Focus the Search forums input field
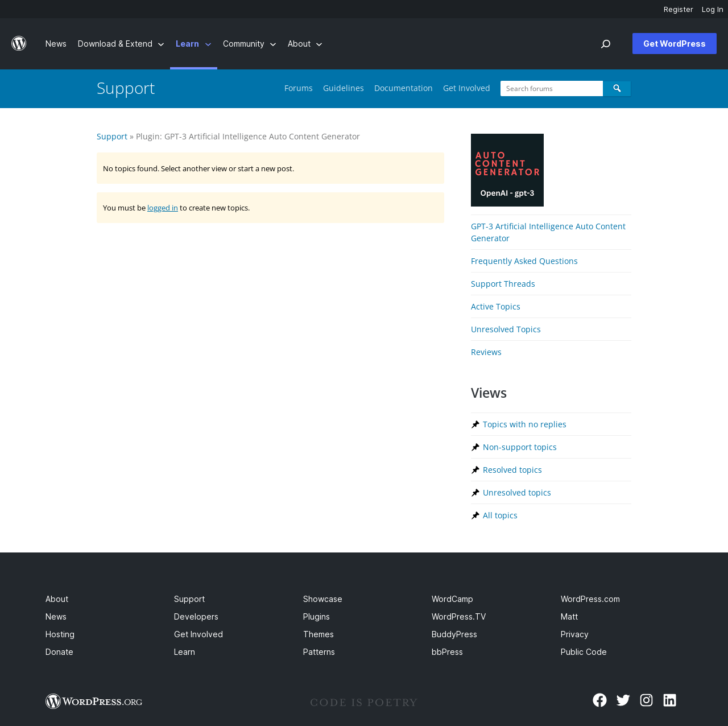The image size is (728, 726). coord(552,88)
